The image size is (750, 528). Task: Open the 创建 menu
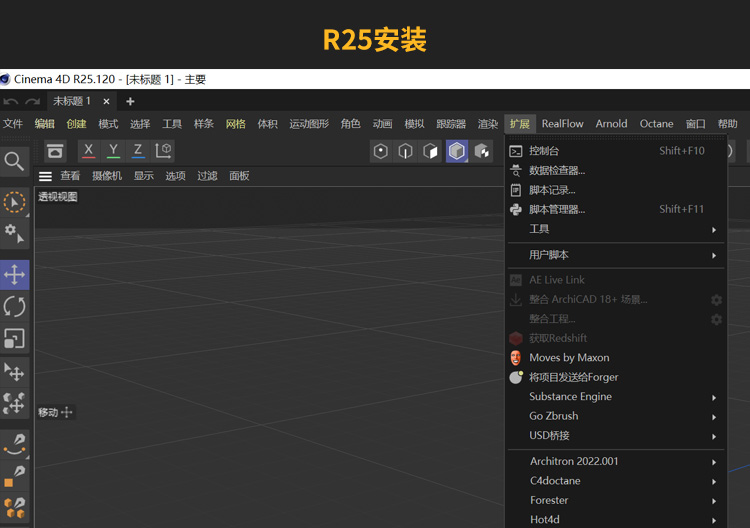click(x=77, y=124)
